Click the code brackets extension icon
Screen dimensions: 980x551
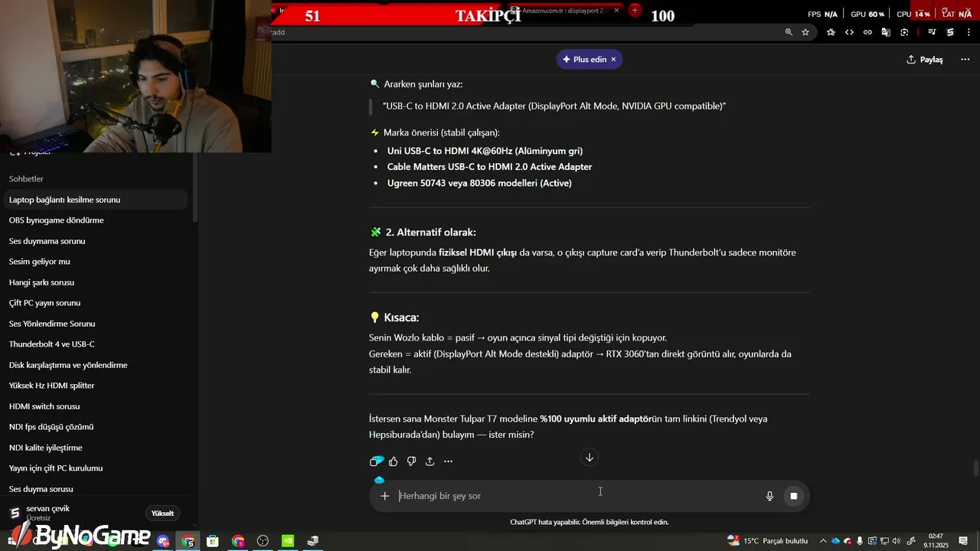point(849,32)
